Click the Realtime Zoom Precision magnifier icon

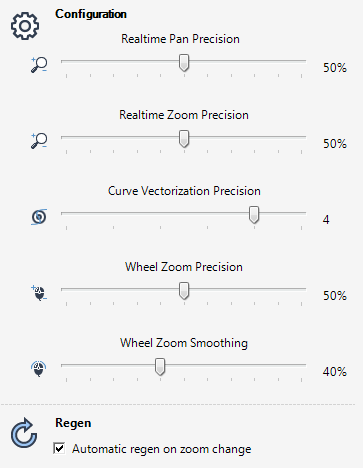point(39,141)
